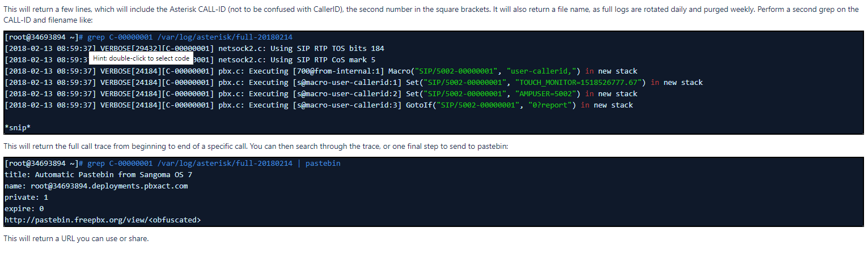Click the intro paragraph about Asterisk CALL-ID
This screenshot has width=868, height=253.
coord(431,15)
